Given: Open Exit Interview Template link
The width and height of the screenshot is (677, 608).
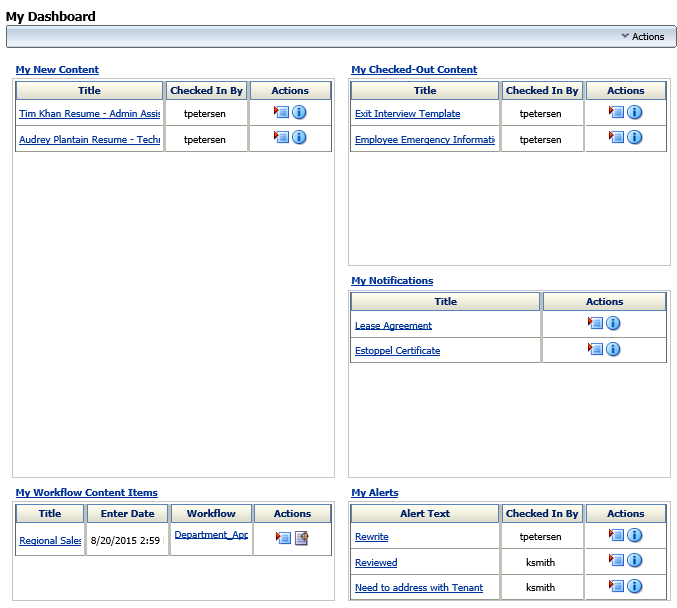Looking at the screenshot, I should tap(408, 114).
